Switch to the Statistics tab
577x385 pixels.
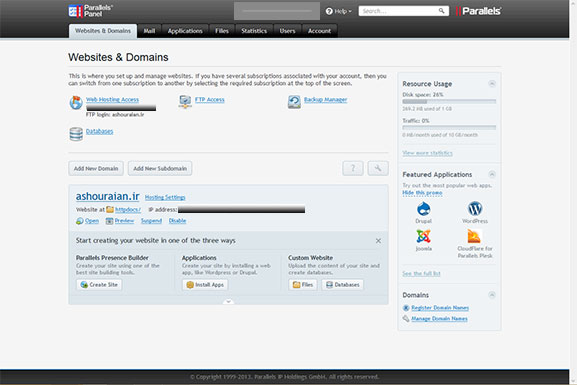point(254,31)
